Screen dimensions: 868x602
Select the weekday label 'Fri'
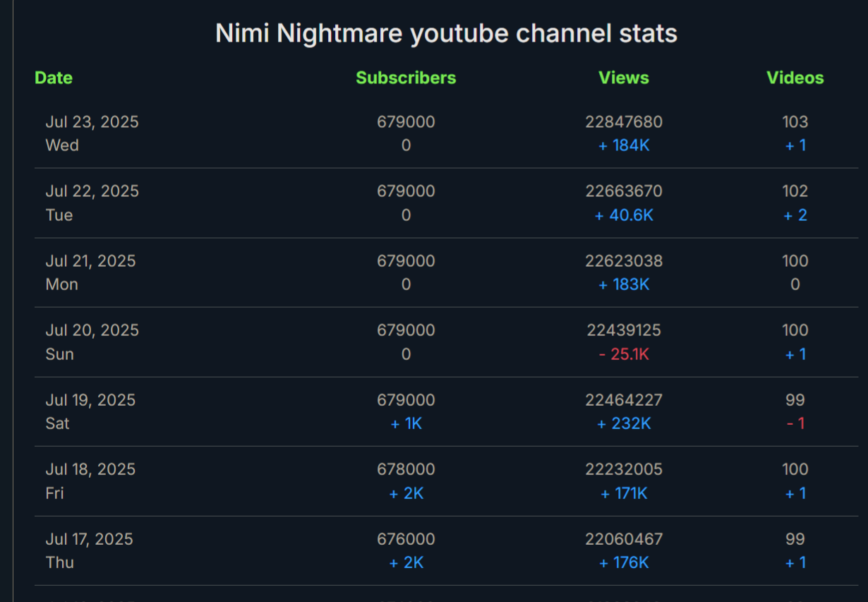click(55, 493)
